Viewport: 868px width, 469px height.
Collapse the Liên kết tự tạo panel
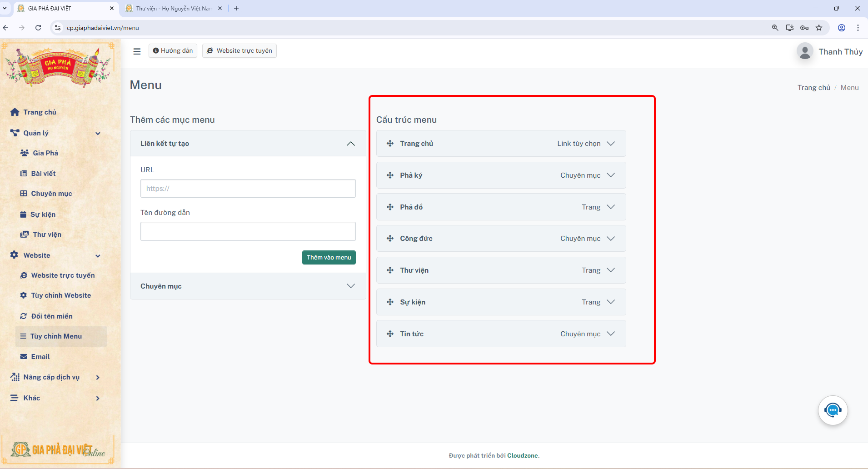pos(350,144)
